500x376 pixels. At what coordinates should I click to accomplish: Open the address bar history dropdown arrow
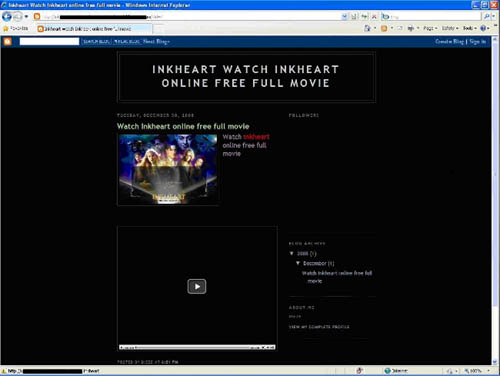[x=344, y=16]
